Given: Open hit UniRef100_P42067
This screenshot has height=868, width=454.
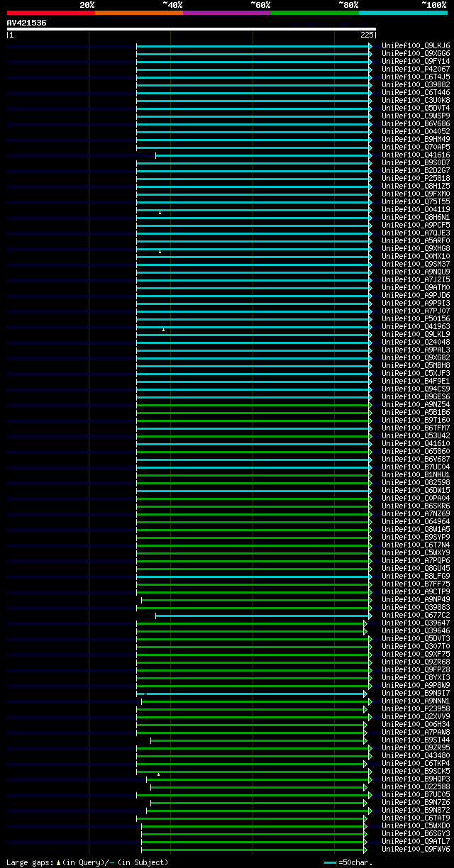Looking at the screenshot, I should pyautogui.click(x=416, y=69).
